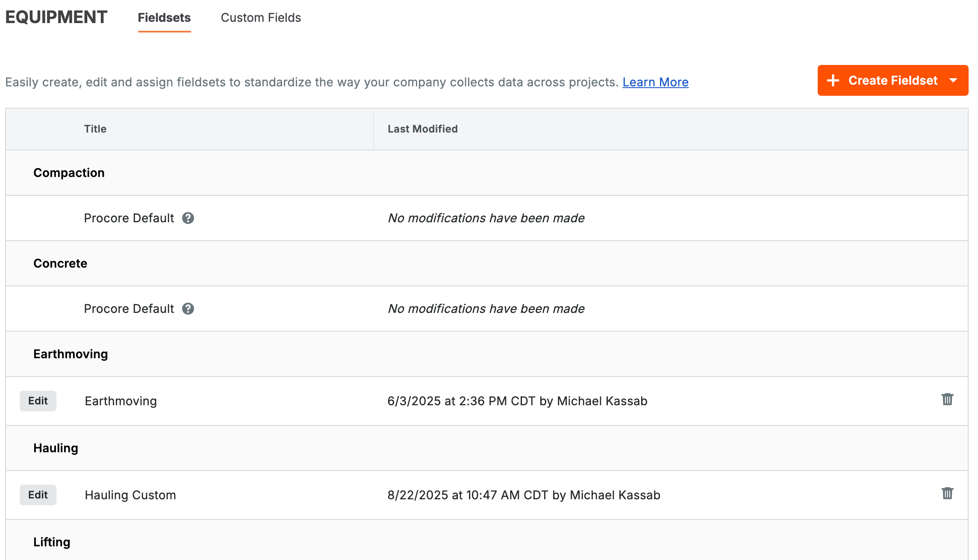Click the plus icon on Create Fieldset

pyautogui.click(x=833, y=80)
